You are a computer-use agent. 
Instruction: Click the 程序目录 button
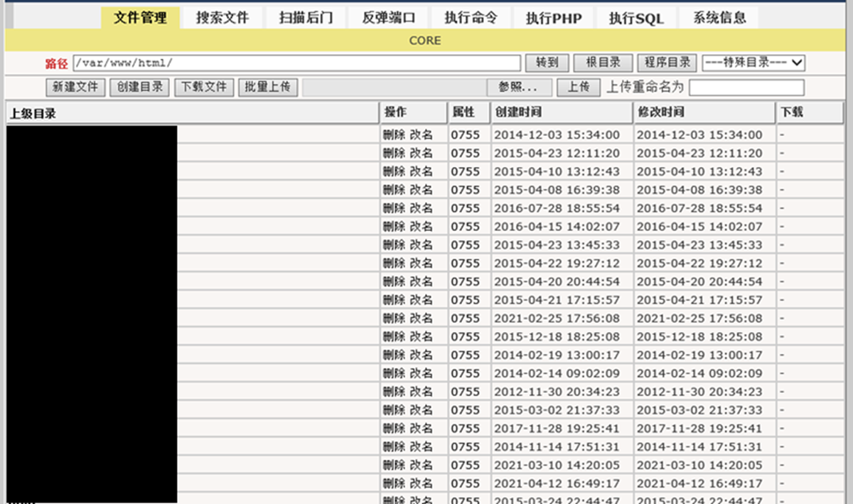click(x=667, y=63)
